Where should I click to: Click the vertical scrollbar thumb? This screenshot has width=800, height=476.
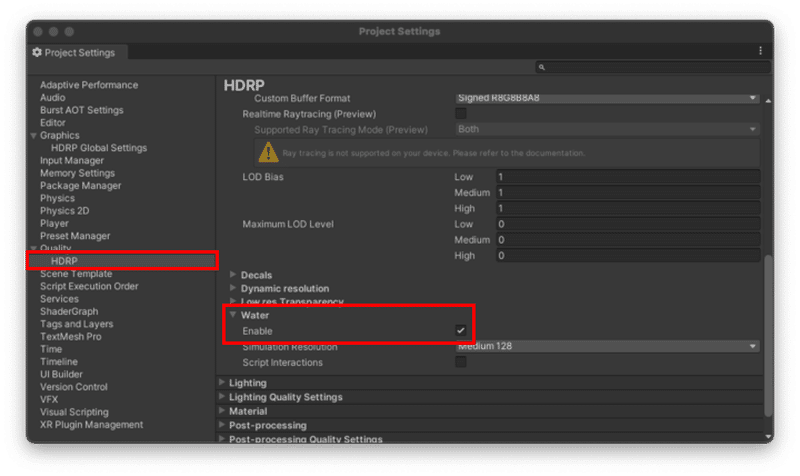click(768, 335)
